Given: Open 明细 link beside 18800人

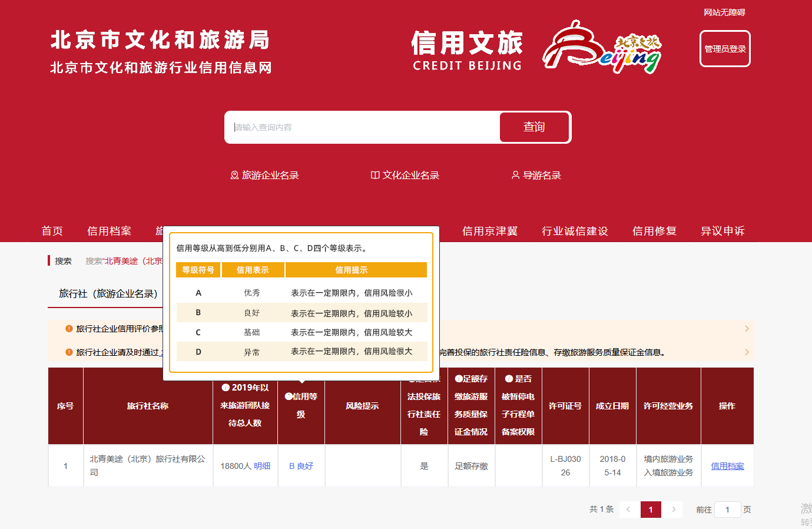Looking at the screenshot, I should [262, 466].
